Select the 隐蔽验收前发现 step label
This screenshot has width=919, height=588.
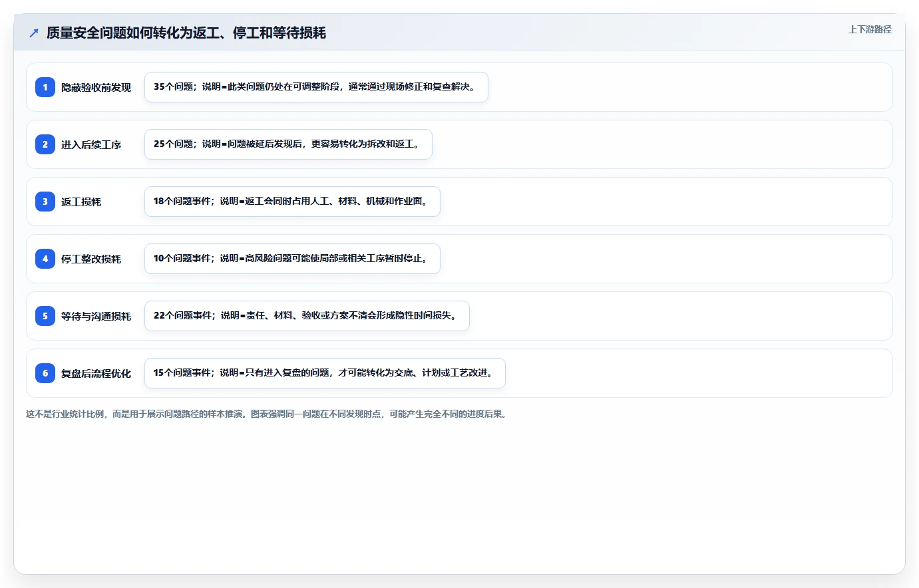[x=96, y=87]
